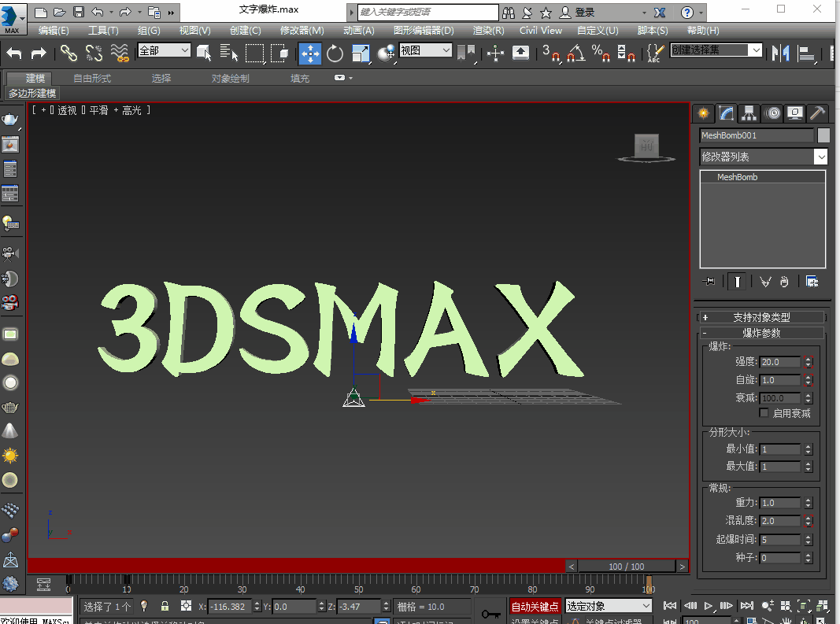Open the Motion command panel tab
This screenshot has width=840, height=624.
pyautogui.click(x=772, y=113)
